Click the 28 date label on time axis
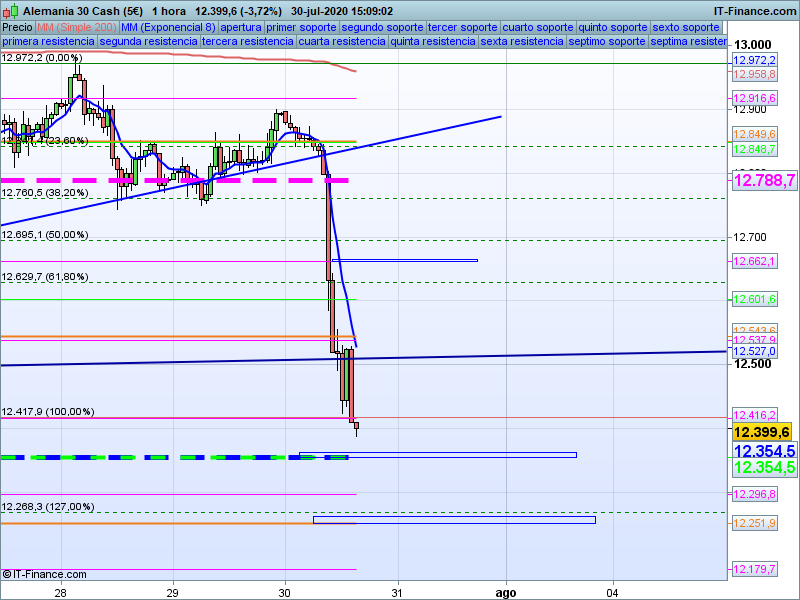The width and height of the screenshot is (800, 600). (60, 593)
